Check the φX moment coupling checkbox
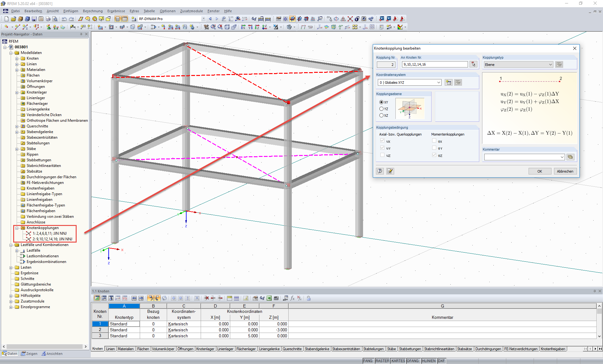Screen dimensions: 603x364 click(x=434, y=141)
